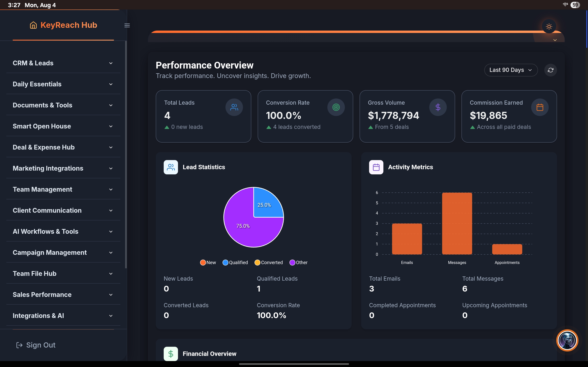The image size is (588, 367).
Task: Toggle the sidebar hamburger menu icon
Action: [x=127, y=25]
